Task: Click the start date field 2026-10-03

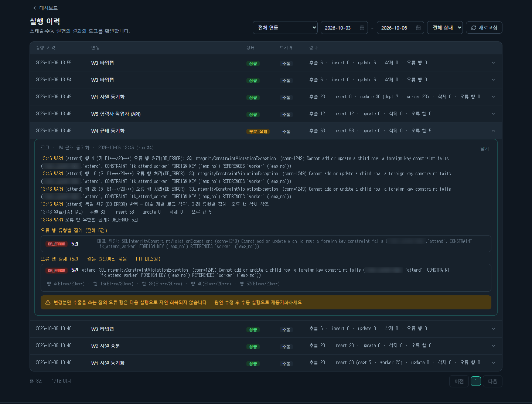Action: click(x=344, y=28)
